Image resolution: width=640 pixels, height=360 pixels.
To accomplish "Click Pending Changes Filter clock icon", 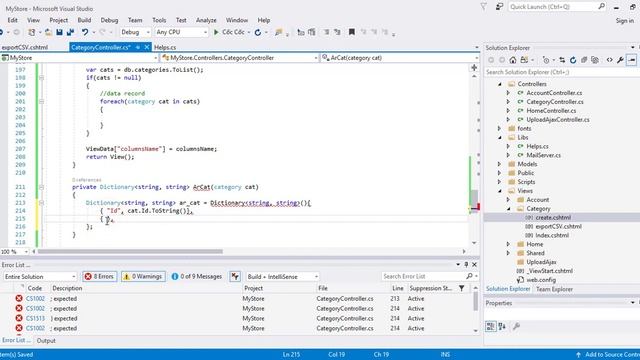I will tap(546, 60).
